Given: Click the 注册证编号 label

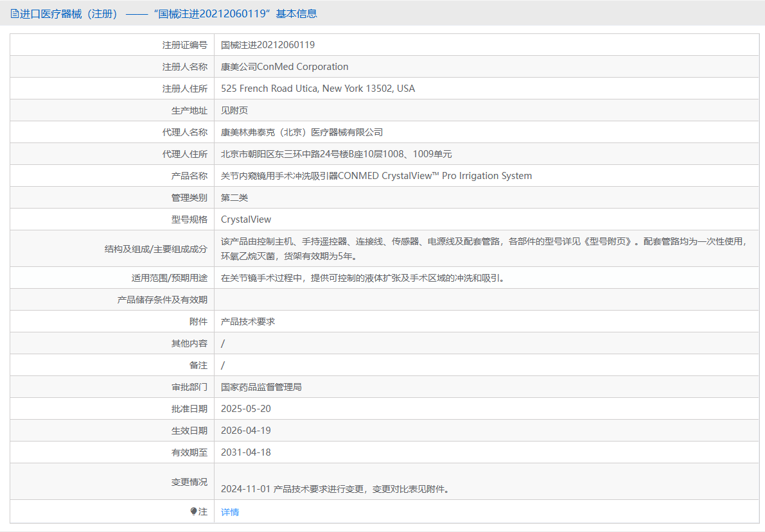Looking at the screenshot, I should coord(185,45).
